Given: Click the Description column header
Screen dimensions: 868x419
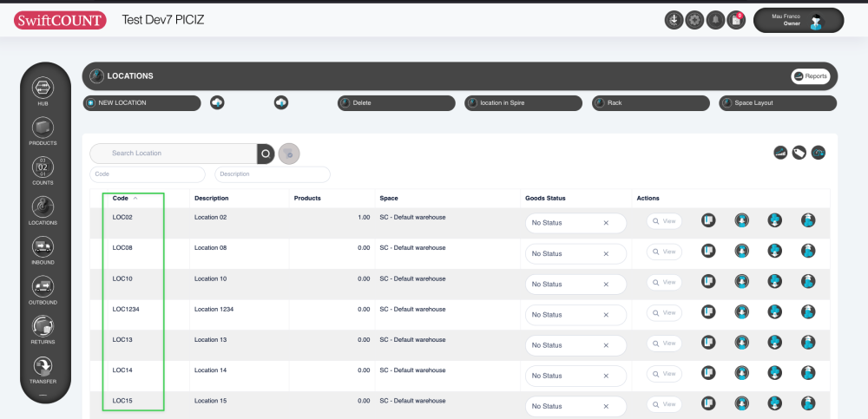Looking at the screenshot, I should click(212, 198).
